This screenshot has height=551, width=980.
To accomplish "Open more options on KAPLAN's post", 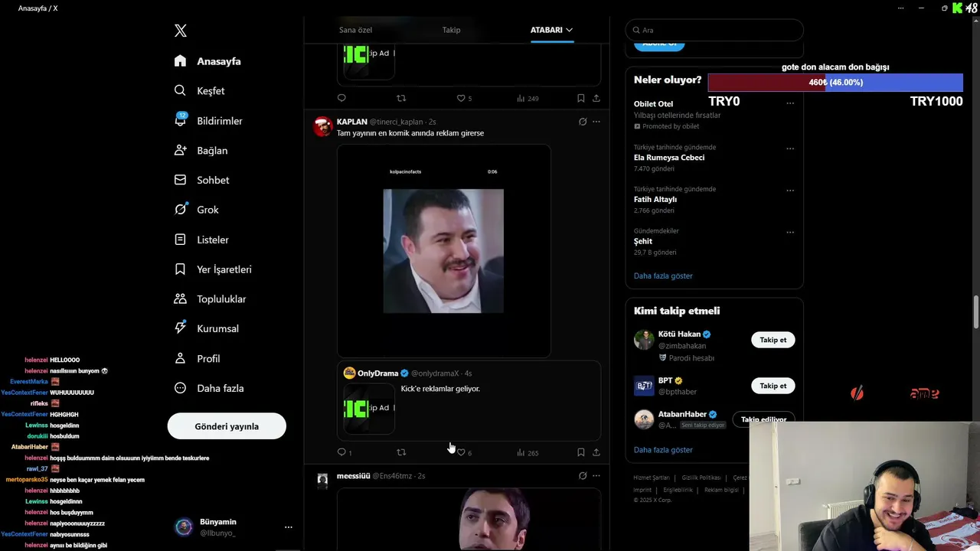I will [x=596, y=122].
